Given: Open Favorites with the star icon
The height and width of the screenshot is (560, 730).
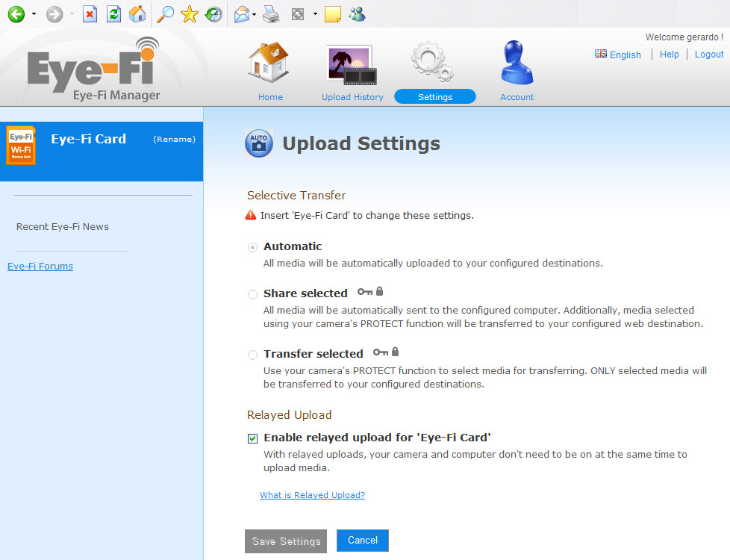Looking at the screenshot, I should point(190,14).
